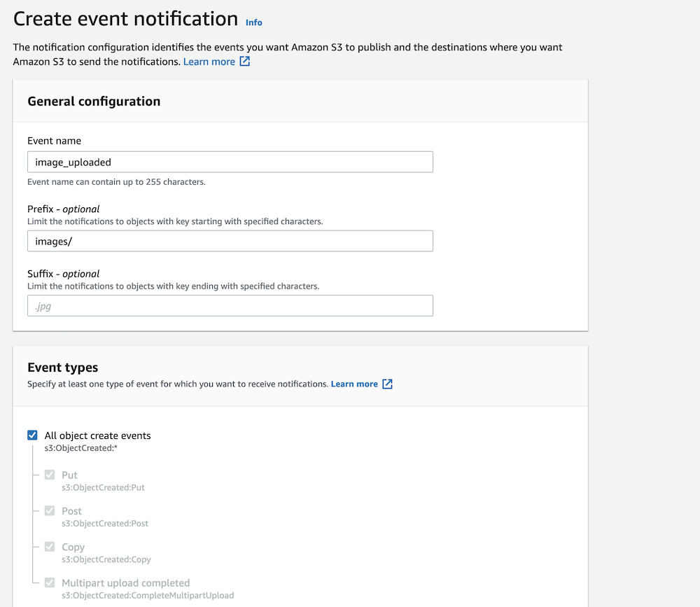This screenshot has height=607, width=700.
Task: Click the Multipart upload completed label
Action: pos(126,582)
